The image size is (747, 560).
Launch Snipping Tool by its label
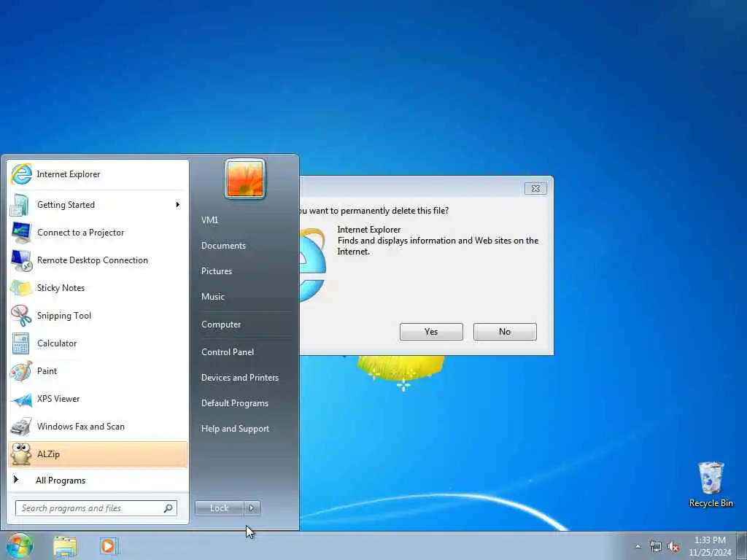64,316
